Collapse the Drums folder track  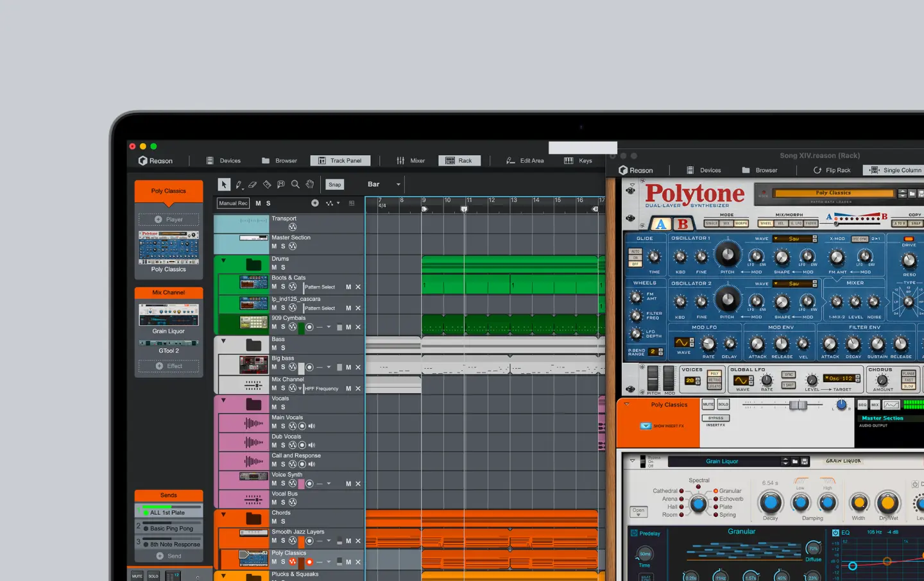[x=223, y=261]
